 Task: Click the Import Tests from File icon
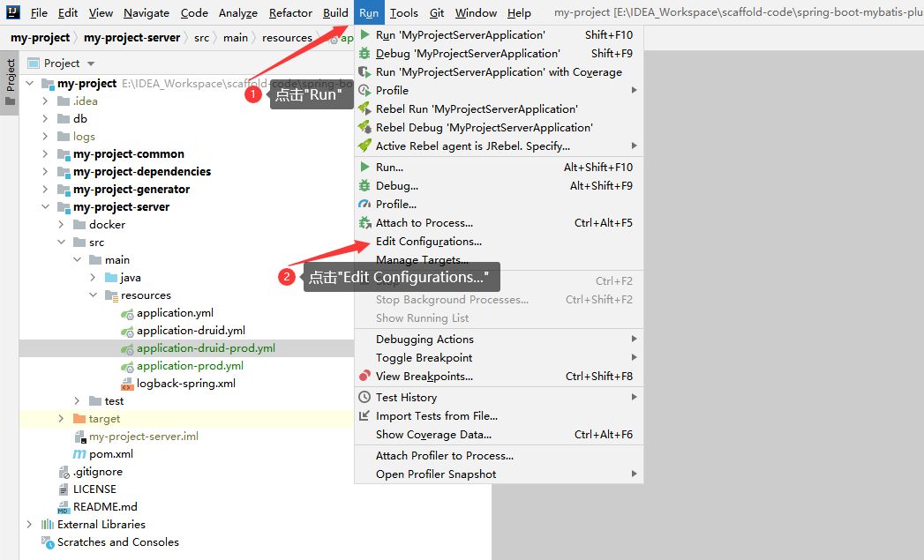coord(364,416)
